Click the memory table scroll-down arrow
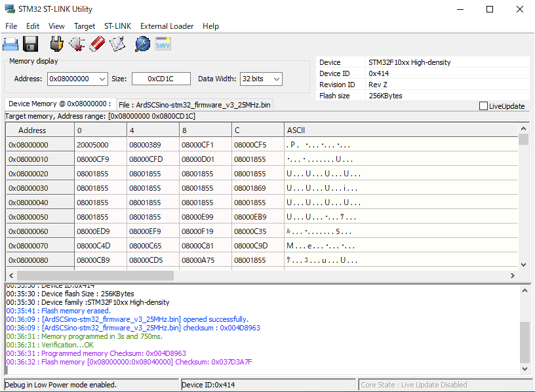 [523, 265]
